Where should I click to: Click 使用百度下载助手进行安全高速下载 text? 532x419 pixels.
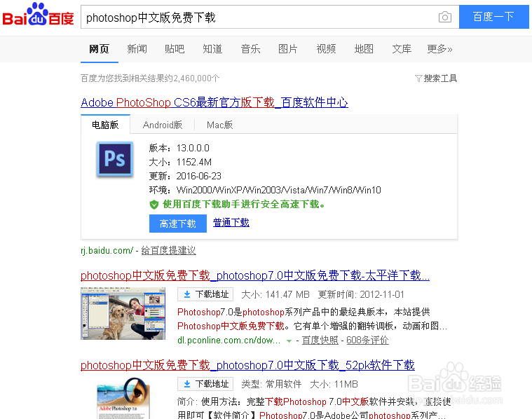244,204
